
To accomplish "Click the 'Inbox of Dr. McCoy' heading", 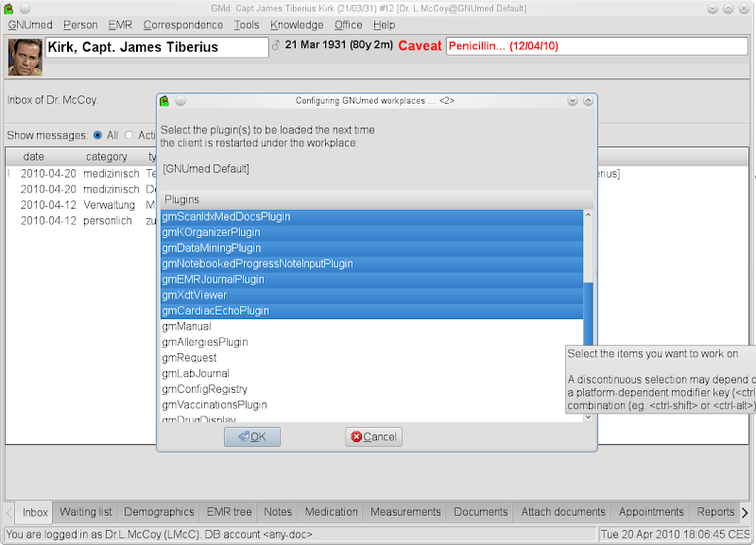I will click(53, 100).
